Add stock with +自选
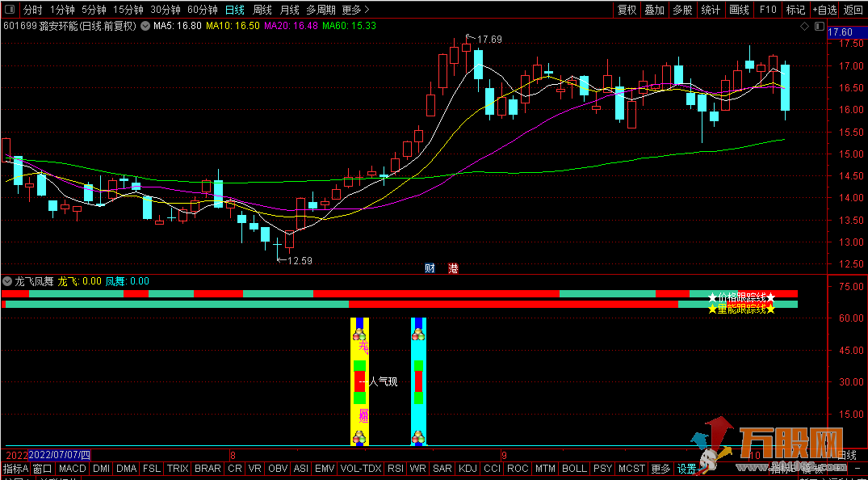Viewport: 868px width, 480px height. pyautogui.click(x=825, y=10)
